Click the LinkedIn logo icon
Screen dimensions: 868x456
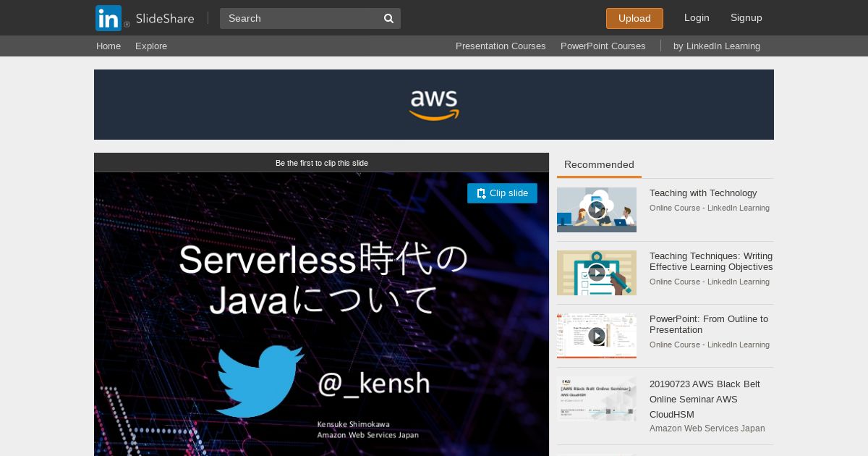tap(109, 18)
